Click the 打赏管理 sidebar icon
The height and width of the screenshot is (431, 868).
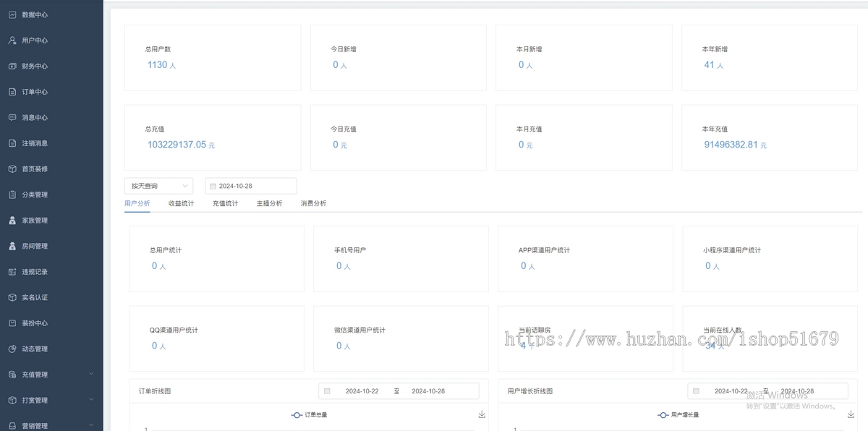tap(12, 400)
